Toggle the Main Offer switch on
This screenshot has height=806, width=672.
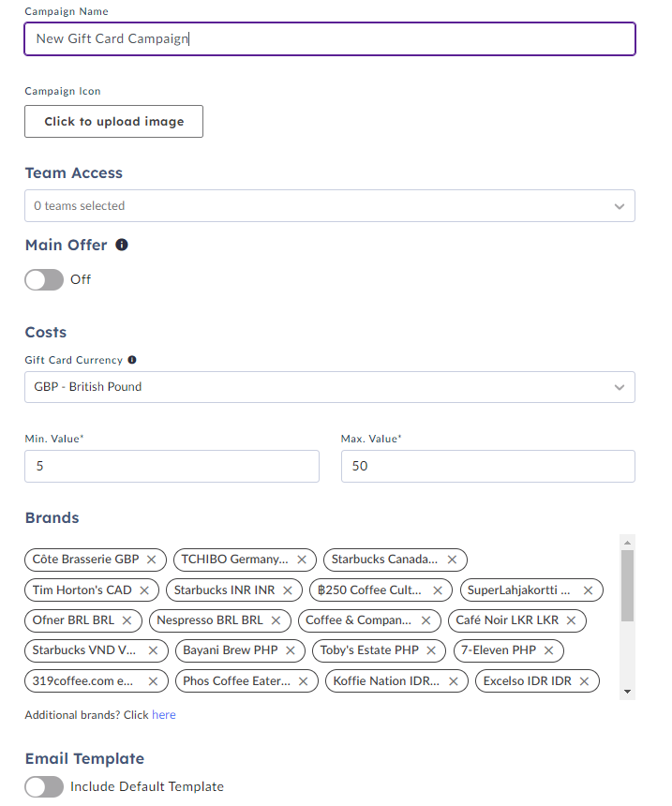44,279
